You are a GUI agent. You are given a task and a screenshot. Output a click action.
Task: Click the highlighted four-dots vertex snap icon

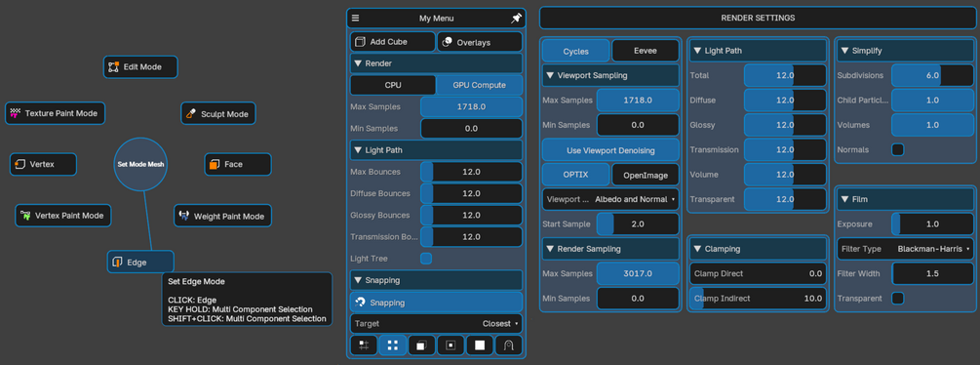(x=393, y=345)
